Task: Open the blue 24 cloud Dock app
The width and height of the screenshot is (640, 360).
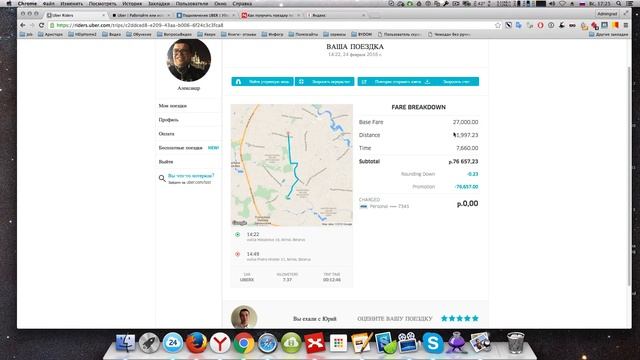Action: pos(173,342)
